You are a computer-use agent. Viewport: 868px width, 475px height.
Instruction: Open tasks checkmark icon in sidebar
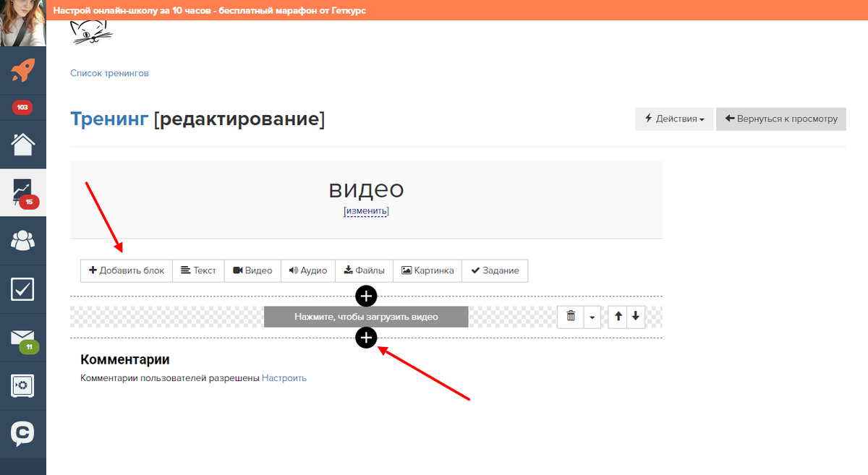[22, 289]
